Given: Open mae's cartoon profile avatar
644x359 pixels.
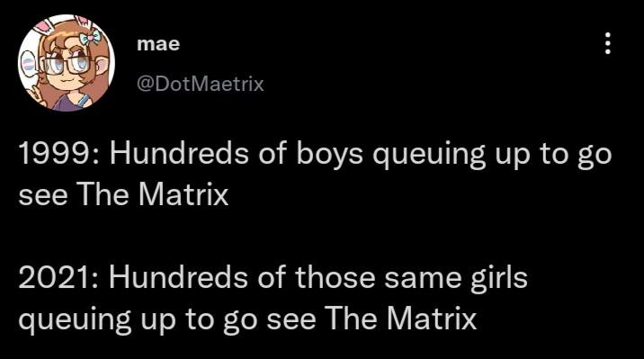Looking at the screenshot, I should tap(67, 63).
